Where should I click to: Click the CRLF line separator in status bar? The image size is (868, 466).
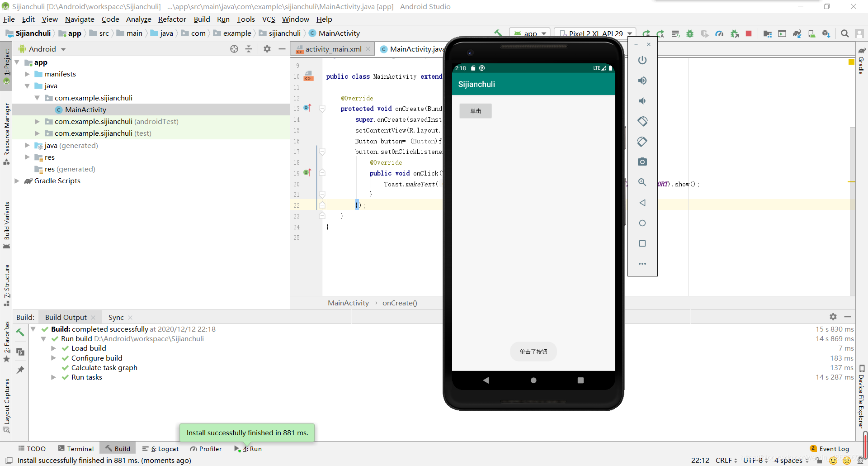[x=726, y=461]
